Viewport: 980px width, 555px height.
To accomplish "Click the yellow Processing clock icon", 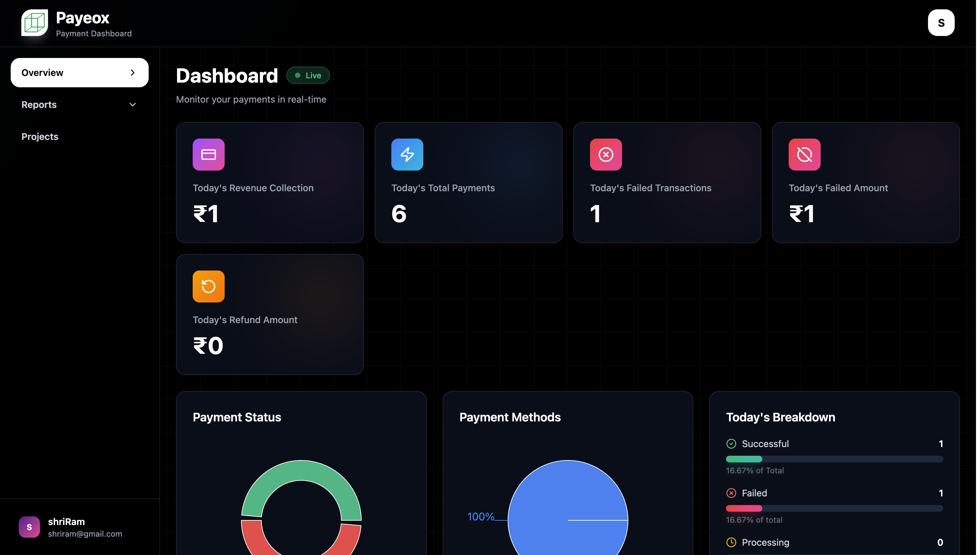I will coord(731,542).
